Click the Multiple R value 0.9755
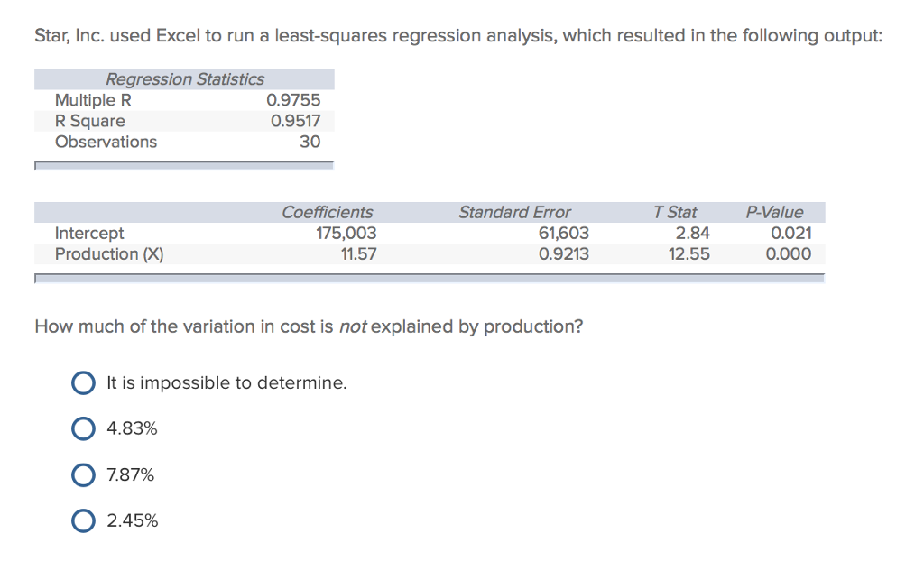The image size is (924, 561). [x=293, y=100]
